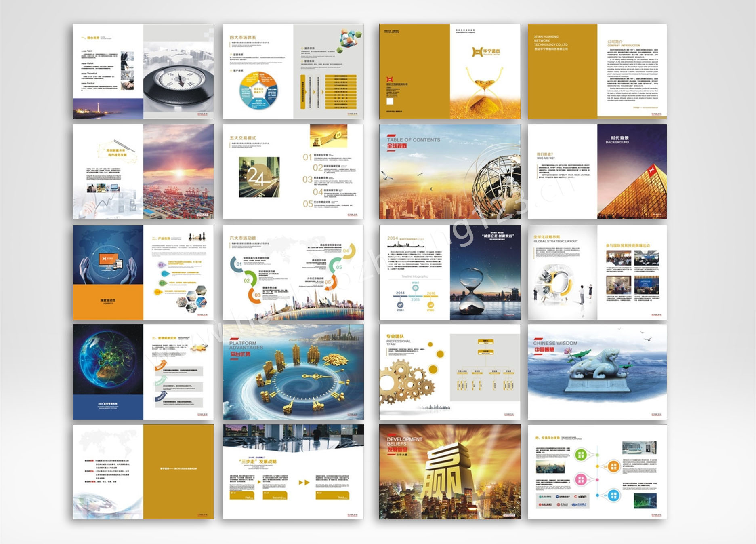The image size is (756, 544).
Task: Click the glowing Earth network globe
Action: click(107, 360)
